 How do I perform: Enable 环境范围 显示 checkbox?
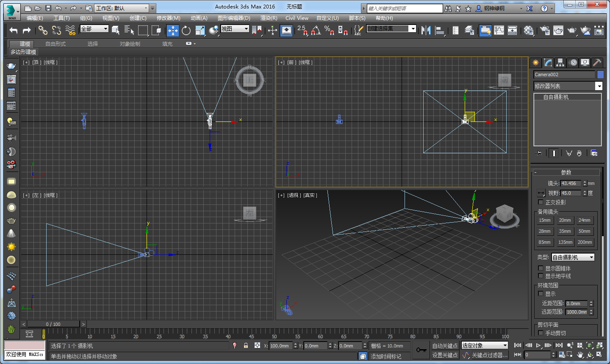click(541, 294)
